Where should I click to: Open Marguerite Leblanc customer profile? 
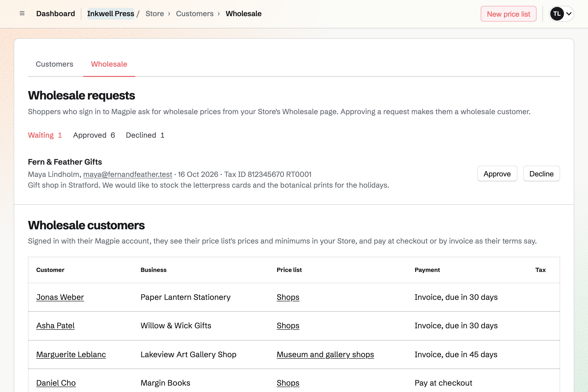tap(71, 355)
